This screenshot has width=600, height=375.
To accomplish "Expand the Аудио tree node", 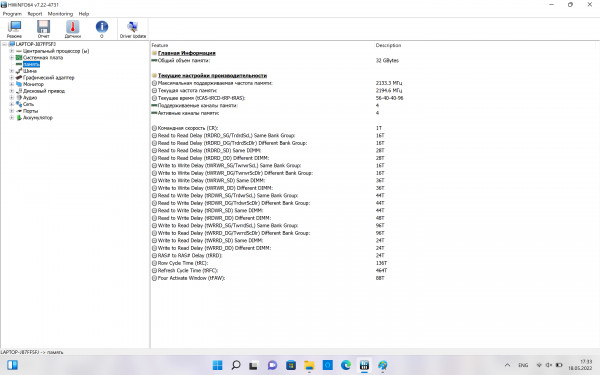I will point(11,98).
